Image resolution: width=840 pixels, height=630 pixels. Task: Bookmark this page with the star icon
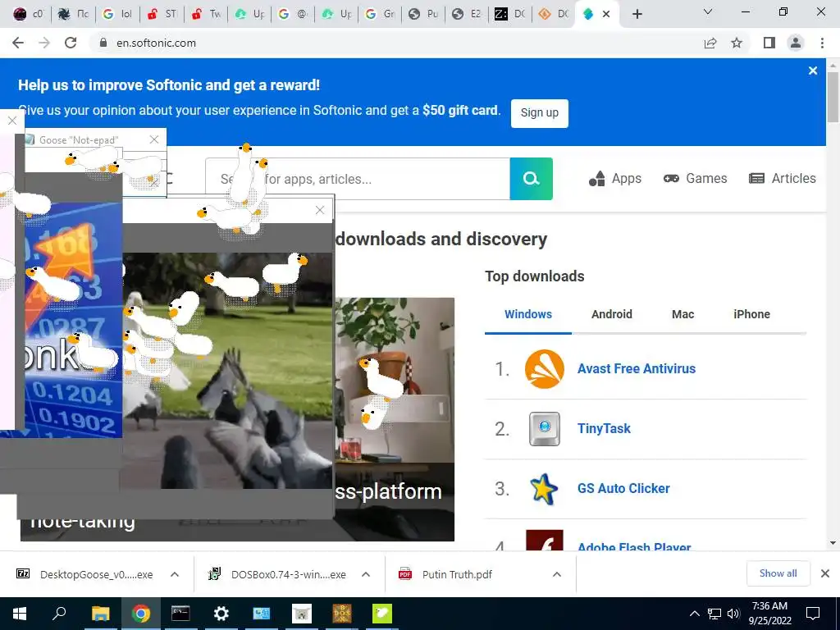(x=737, y=43)
